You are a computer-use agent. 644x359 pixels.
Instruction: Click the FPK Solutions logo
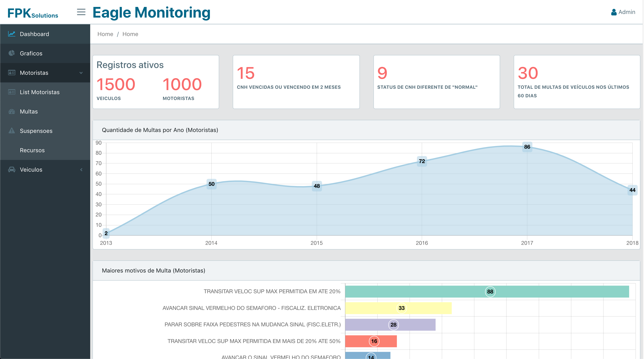[32, 13]
